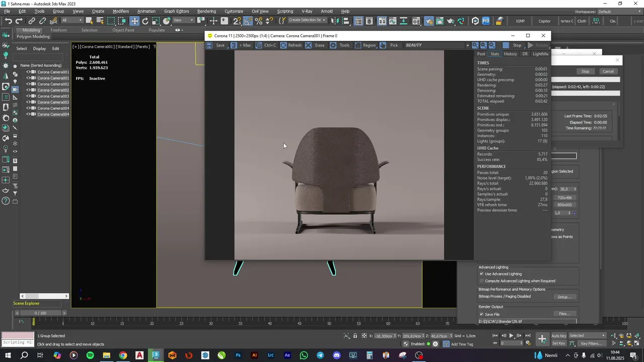The width and height of the screenshot is (644, 362).
Task: Open Tools in Corona frame buffer
Action: 340,45
